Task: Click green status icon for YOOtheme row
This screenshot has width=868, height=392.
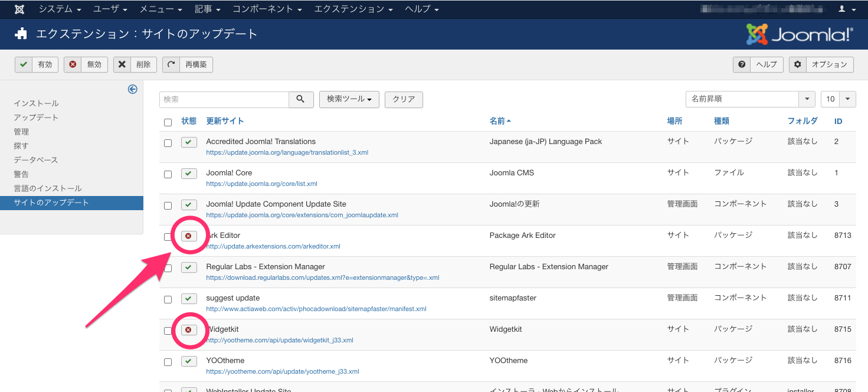Action: point(189,361)
